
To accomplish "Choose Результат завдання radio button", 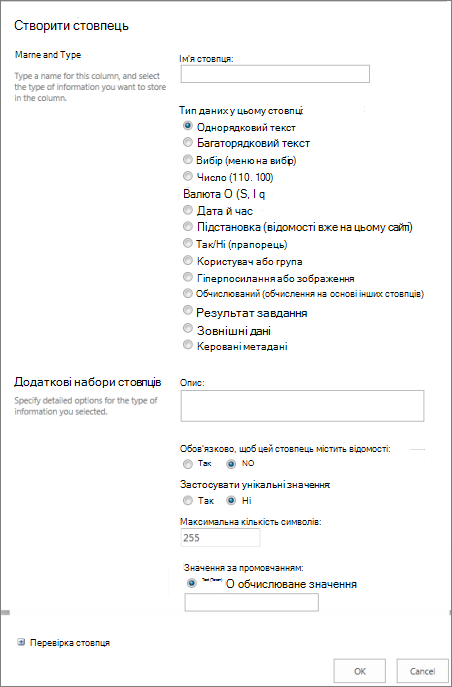I will 188,311.
